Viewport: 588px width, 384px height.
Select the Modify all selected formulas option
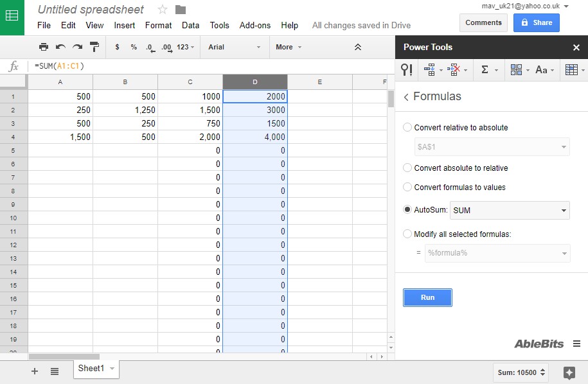click(x=407, y=234)
